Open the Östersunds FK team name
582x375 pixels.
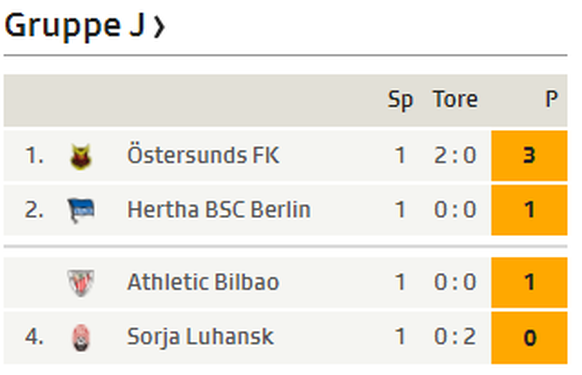pyautogui.click(x=203, y=155)
